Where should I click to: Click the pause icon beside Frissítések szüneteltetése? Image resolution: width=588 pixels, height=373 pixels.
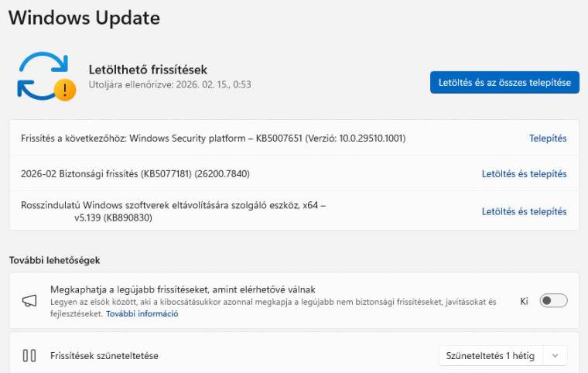point(29,356)
